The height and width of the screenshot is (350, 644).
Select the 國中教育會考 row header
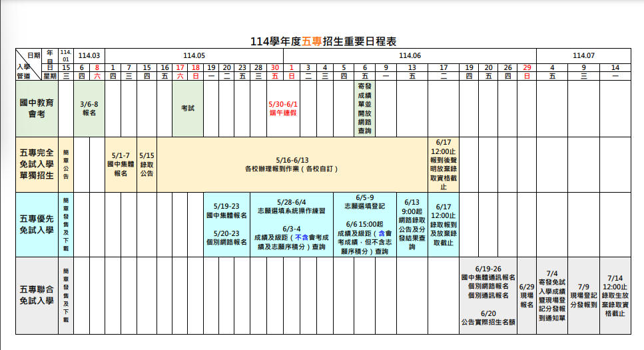click(37, 108)
